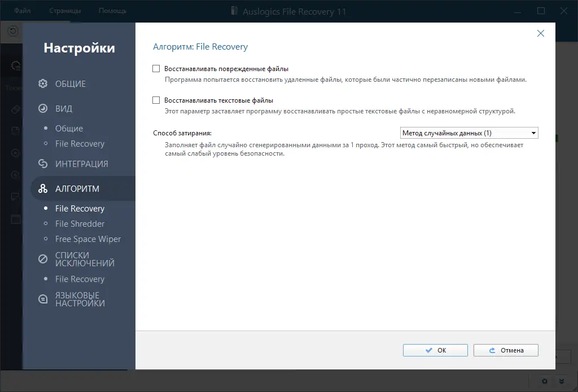Enable recovering damaged files checkbox
This screenshot has height=392, width=578.
pyautogui.click(x=156, y=68)
